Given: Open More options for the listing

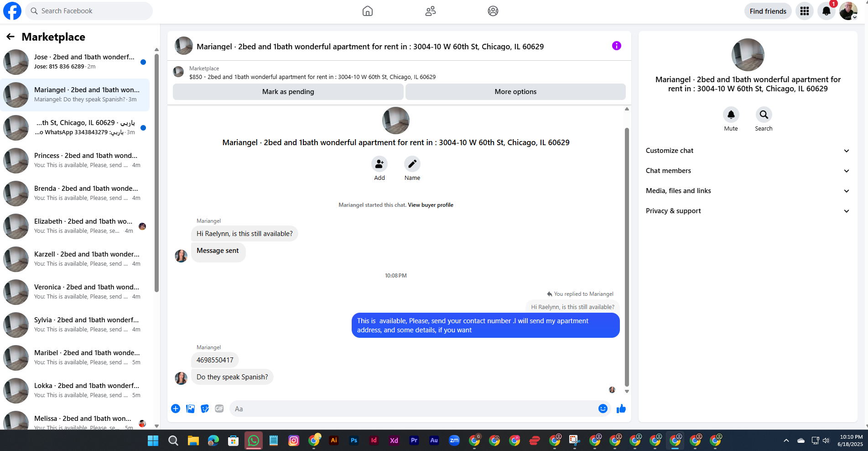Looking at the screenshot, I should click(x=515, y=92).
